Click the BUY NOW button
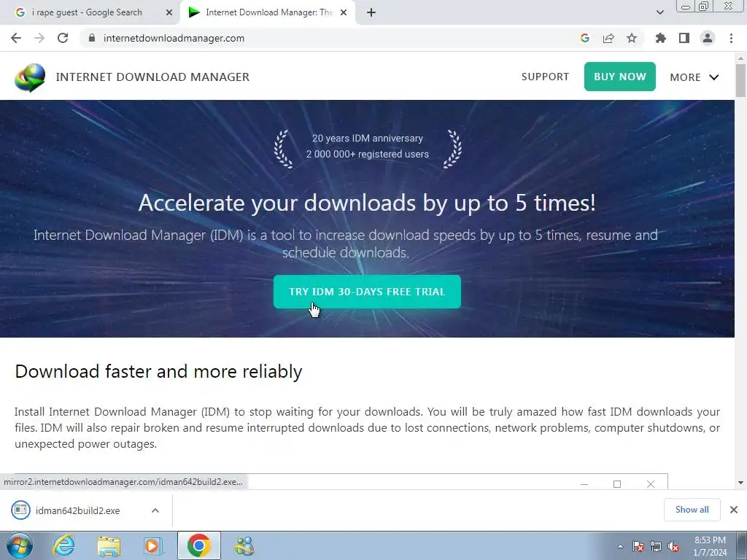747x560 pixels. click(x=620, y=77)
